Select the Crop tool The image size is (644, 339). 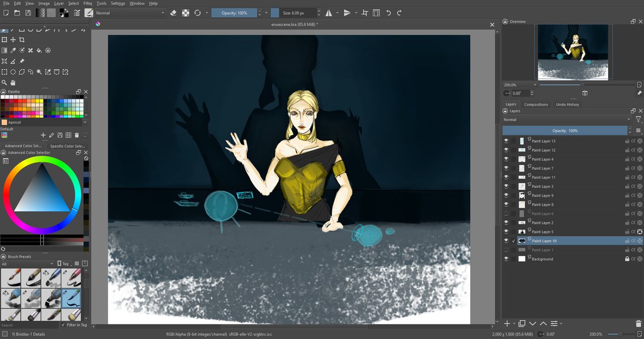point(22,40)
